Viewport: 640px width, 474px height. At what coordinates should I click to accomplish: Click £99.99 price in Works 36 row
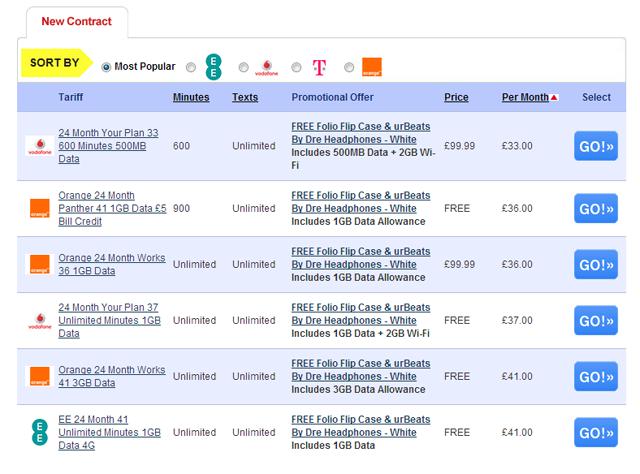(460, 264)
